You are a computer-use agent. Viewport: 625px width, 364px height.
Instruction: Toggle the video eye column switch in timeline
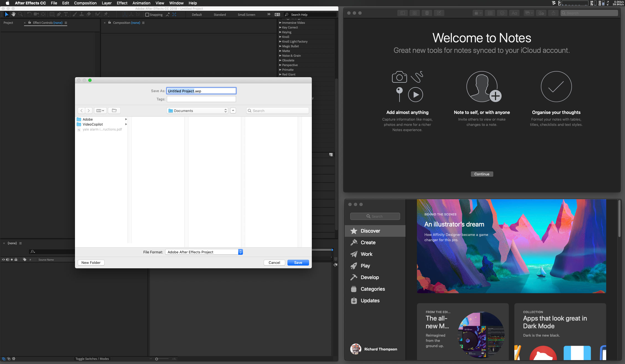click(x=3, y=260)
